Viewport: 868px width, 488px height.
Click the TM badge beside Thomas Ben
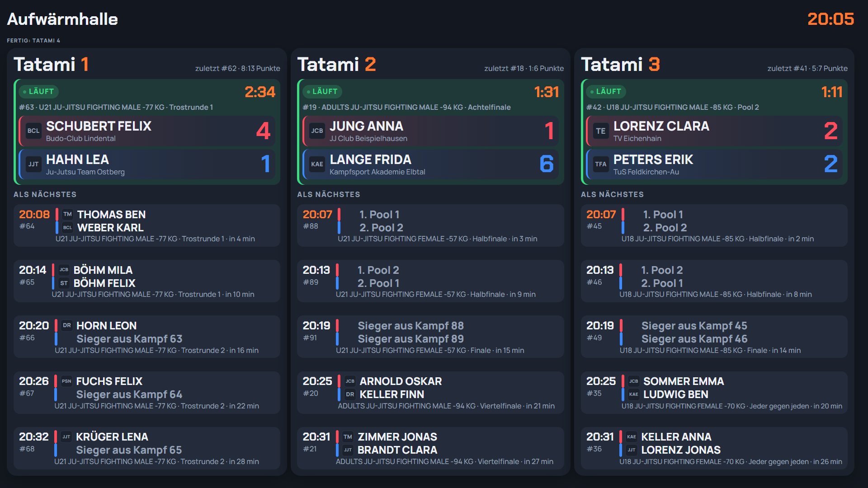click(x=67, y=214)
